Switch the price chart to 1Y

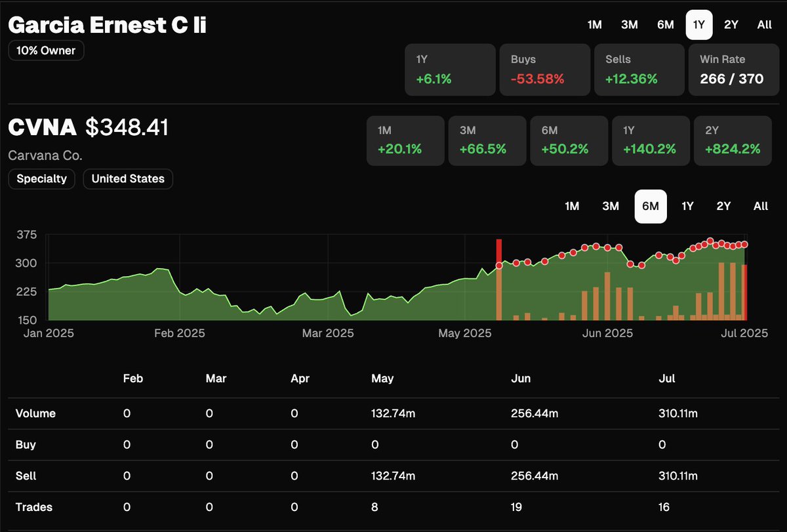(687, 207)
